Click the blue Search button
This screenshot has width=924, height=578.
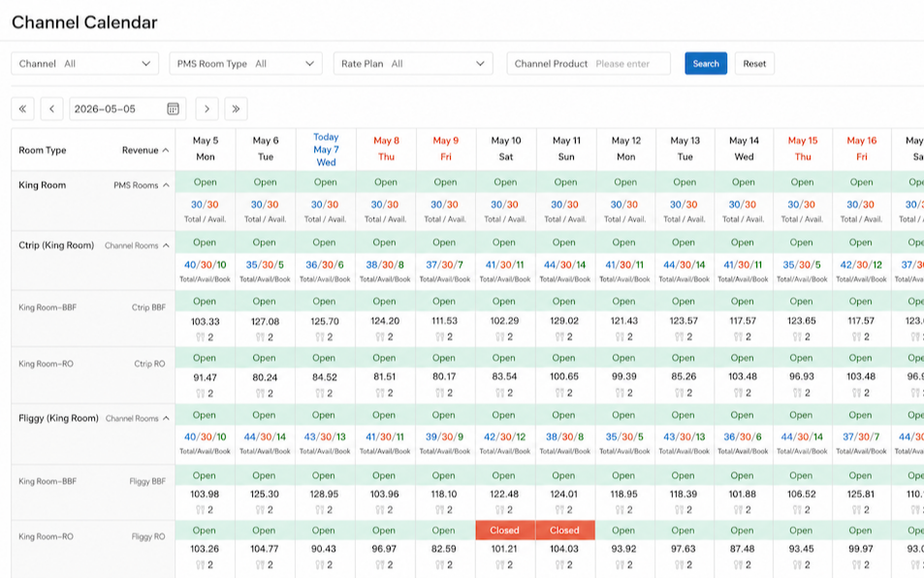pyautogui.click(x=706, y=64)
